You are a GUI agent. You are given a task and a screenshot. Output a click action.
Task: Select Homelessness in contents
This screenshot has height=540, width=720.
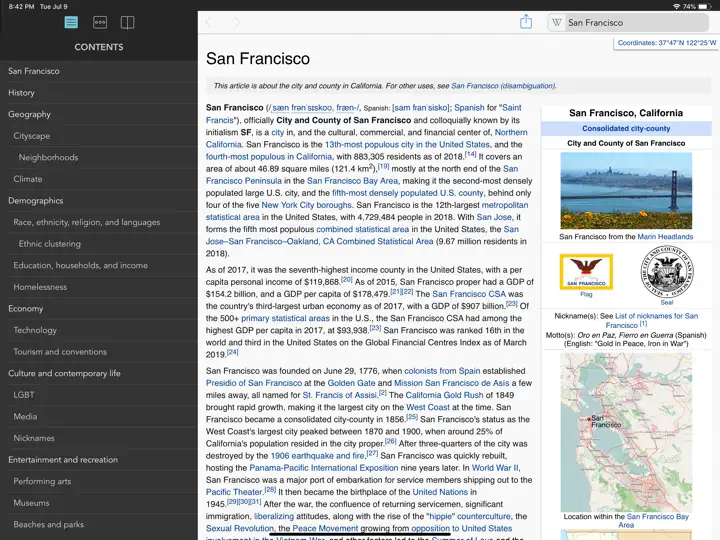tap(99, 287)
